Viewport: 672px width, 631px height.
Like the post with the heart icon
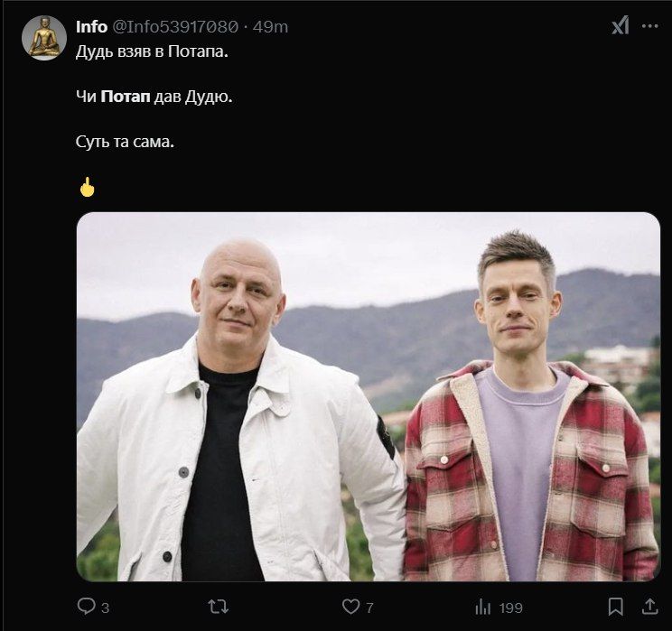click(350, 607)
